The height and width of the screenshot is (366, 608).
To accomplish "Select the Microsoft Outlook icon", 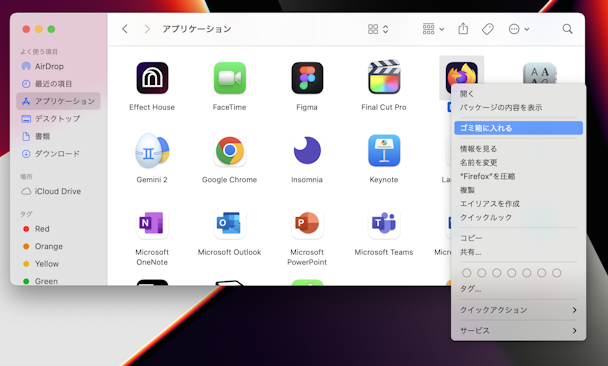I will [230, 223].
